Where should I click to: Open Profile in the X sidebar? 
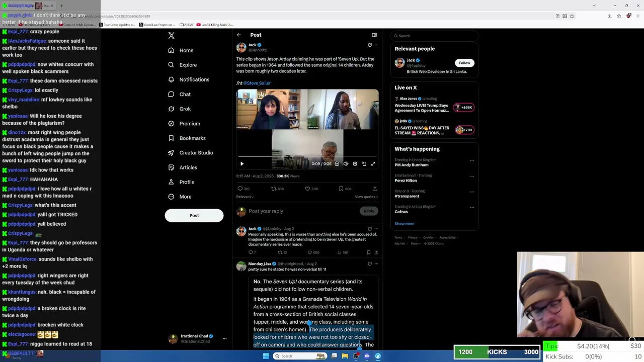181,182
